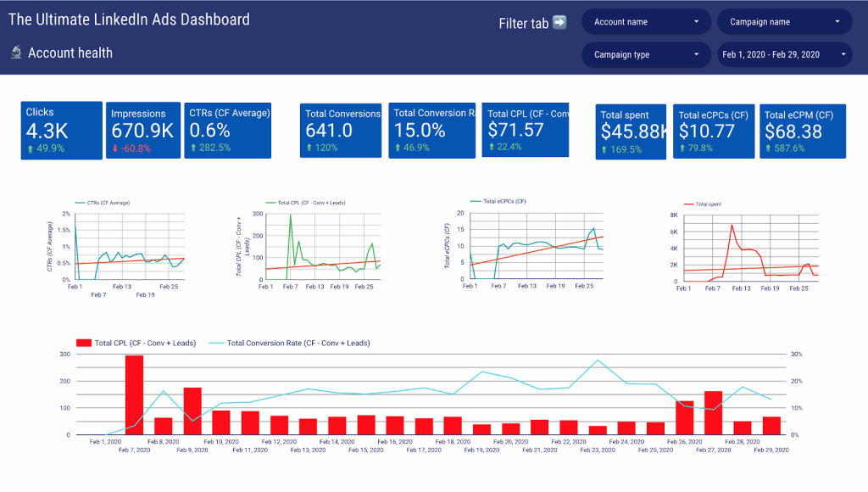The width and height of the screenshot is (868, 492).
Task: Click the CTRs (CF Average) 0.6% scorecard
Action: tap(227, 130)
